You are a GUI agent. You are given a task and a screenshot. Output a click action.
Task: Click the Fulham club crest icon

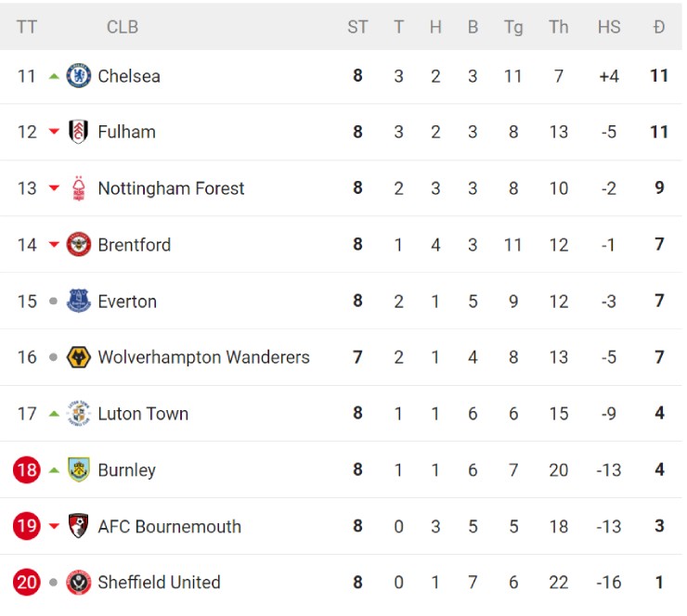point(79,132)
